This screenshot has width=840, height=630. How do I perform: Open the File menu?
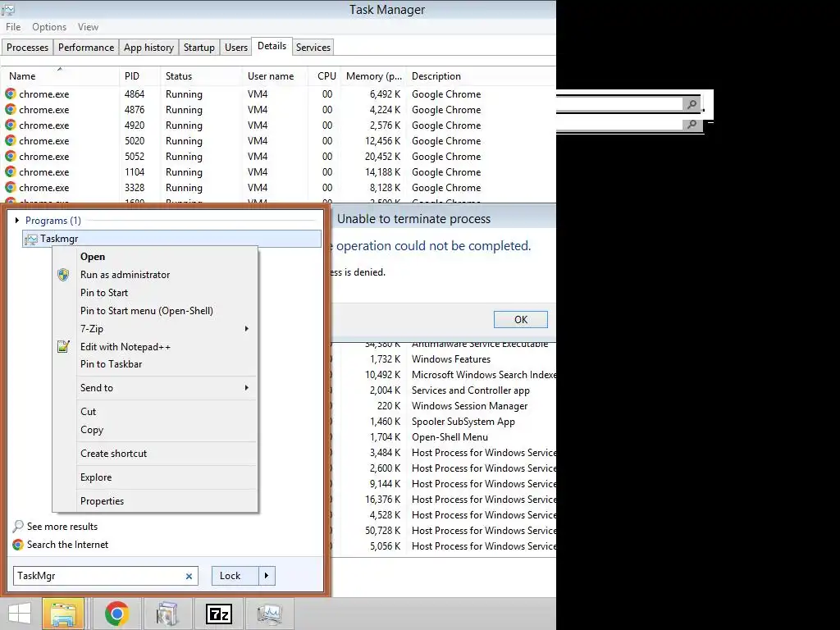pos(13,27)
